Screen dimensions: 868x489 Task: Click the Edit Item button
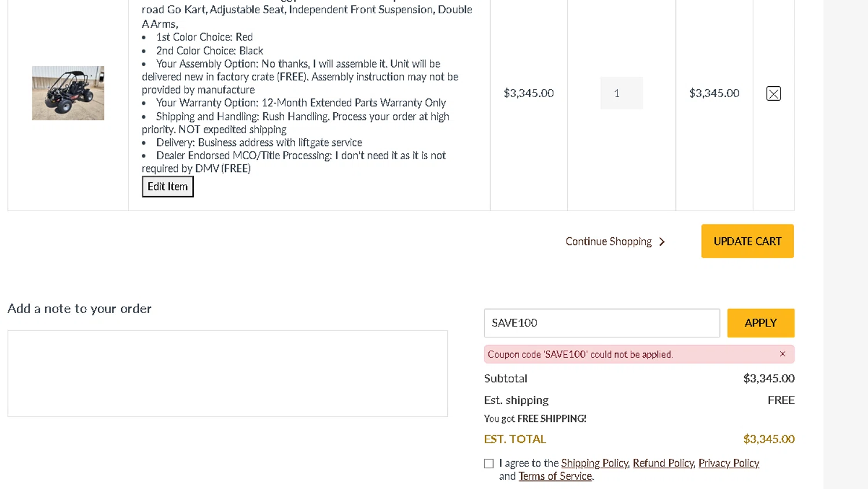pyautogui.click(x=168, y=186)
